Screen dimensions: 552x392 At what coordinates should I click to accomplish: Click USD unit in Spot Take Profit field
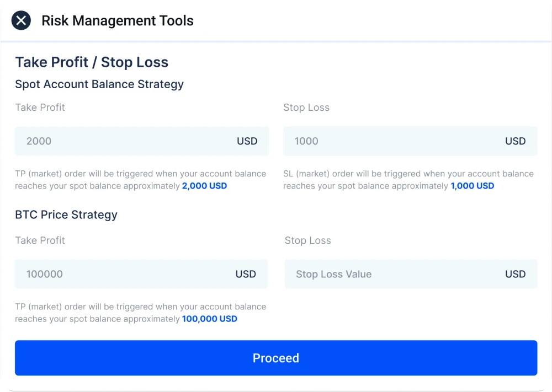tap(247, 141)
